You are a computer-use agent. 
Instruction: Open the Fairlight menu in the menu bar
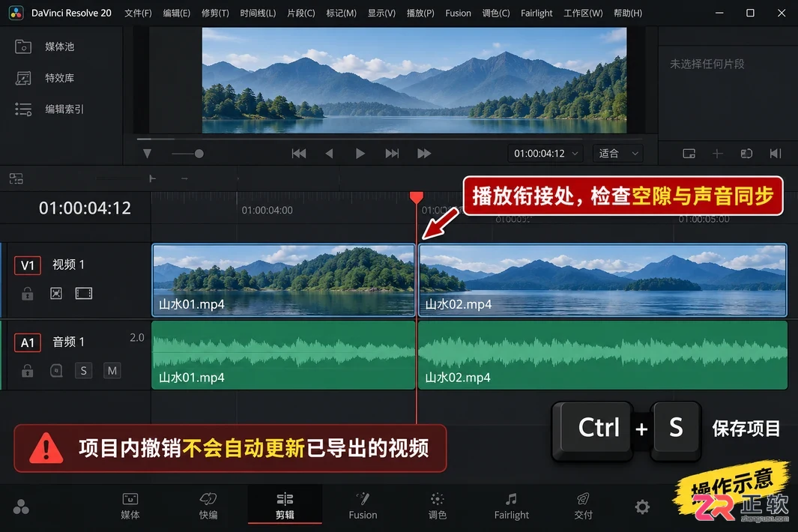[x=536, y=13]
